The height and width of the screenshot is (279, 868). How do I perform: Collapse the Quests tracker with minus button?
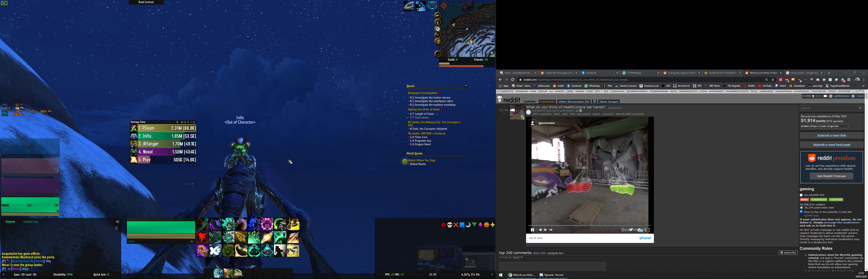tap(466, 86)
